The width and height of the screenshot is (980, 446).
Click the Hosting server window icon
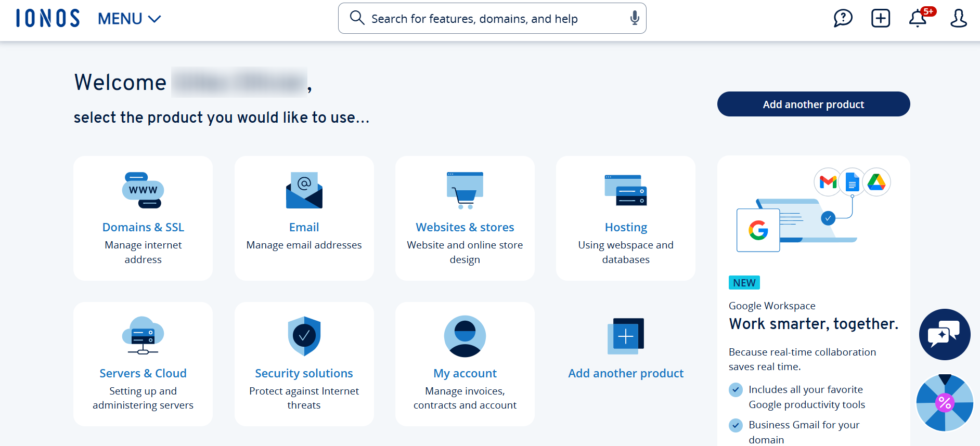[x=626, y=190]
